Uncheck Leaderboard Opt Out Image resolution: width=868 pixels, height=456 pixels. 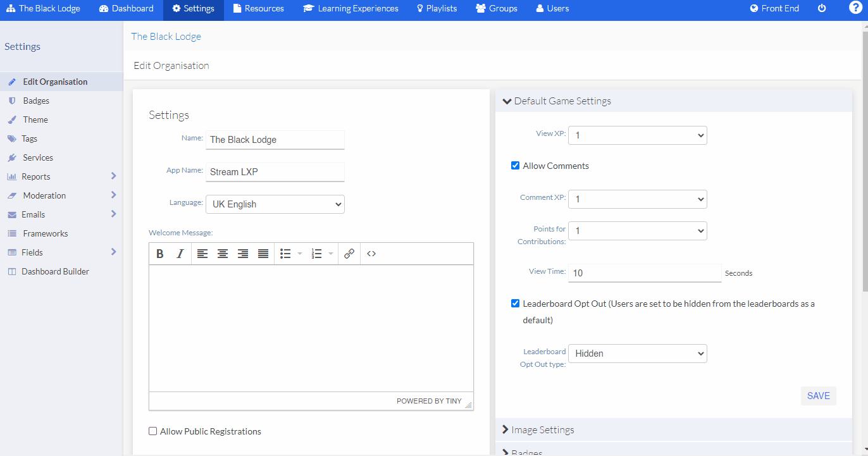click(x=515, y=303)
